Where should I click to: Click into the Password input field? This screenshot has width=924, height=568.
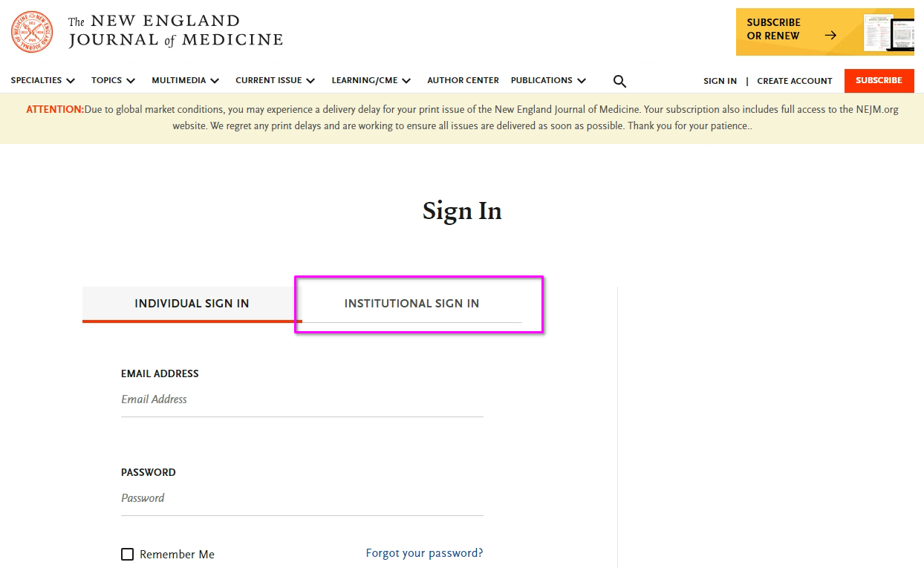(302, 498)
